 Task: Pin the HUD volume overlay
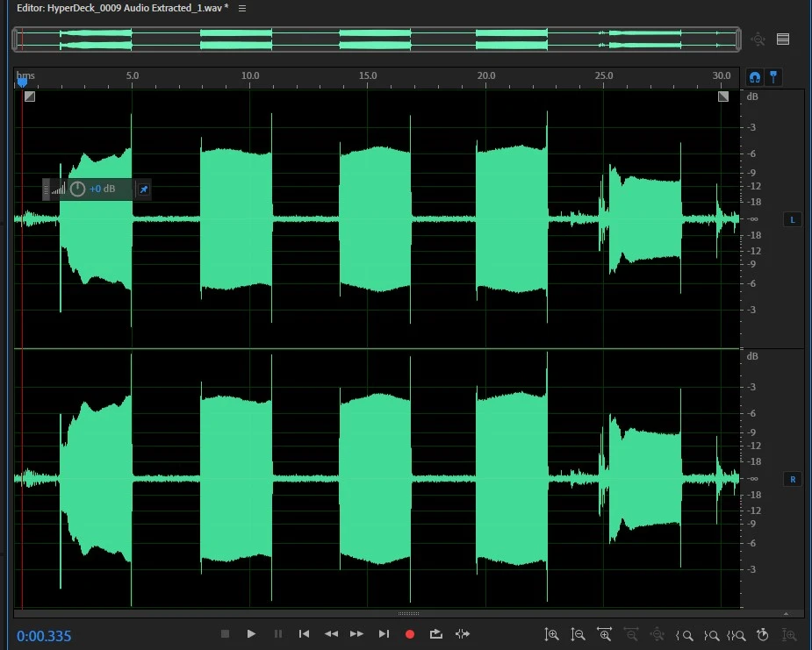(144, 189)
